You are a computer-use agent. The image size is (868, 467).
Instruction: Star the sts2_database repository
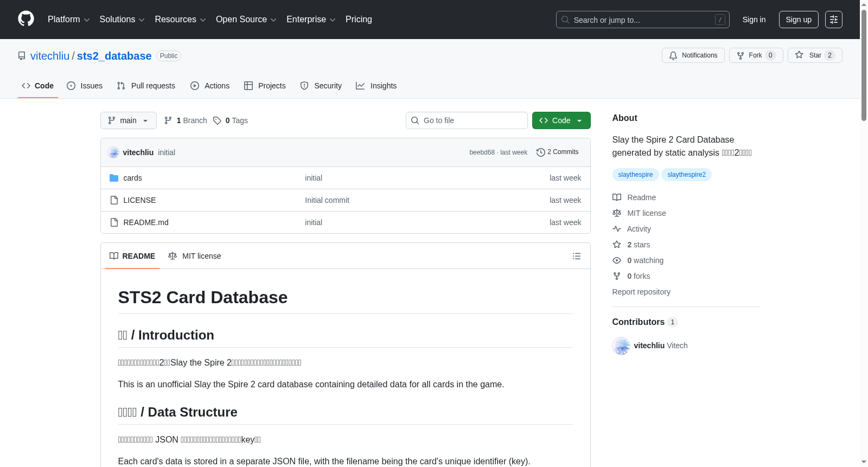pos(815,55)
